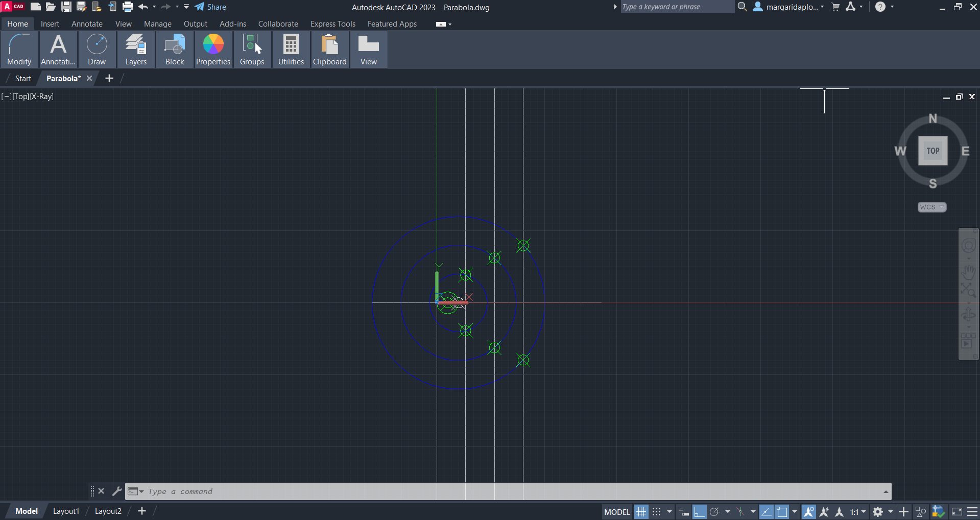Screen dimensions: 980x520
Task: Switch to the Layout1 tab
Action: 66,511
